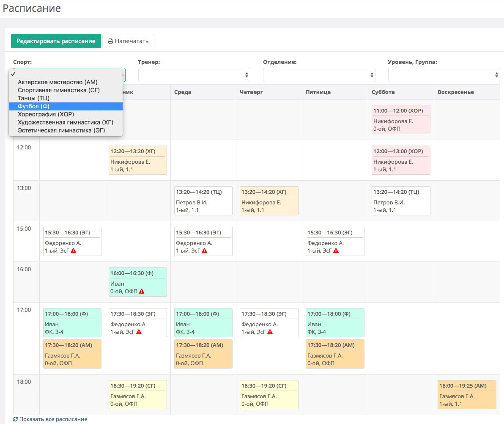Select Футбол (Ф) from sport list
This screenshot has width=504, height=424.
coord(66,106)
